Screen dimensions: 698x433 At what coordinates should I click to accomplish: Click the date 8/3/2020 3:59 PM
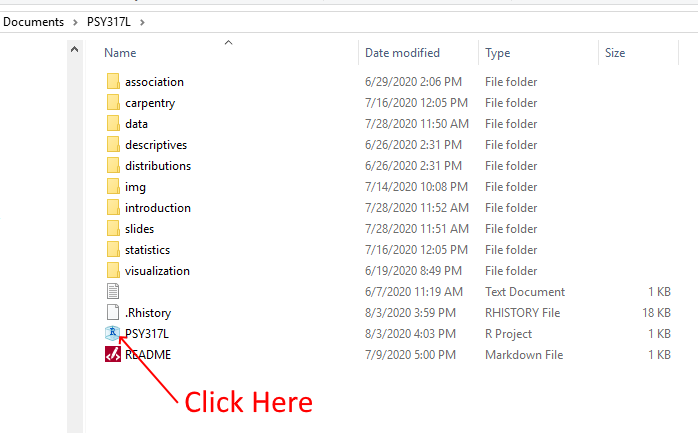410,313
